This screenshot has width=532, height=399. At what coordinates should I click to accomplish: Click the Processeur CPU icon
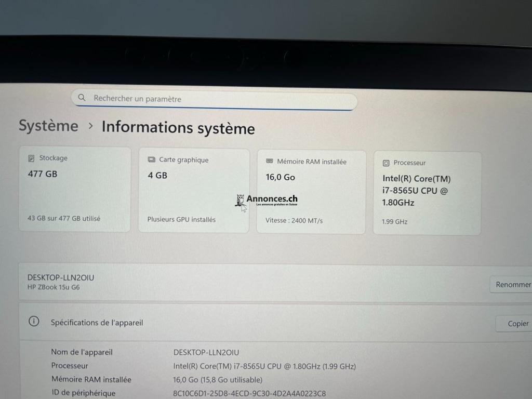pyautogui.click(x=386, y=163)
